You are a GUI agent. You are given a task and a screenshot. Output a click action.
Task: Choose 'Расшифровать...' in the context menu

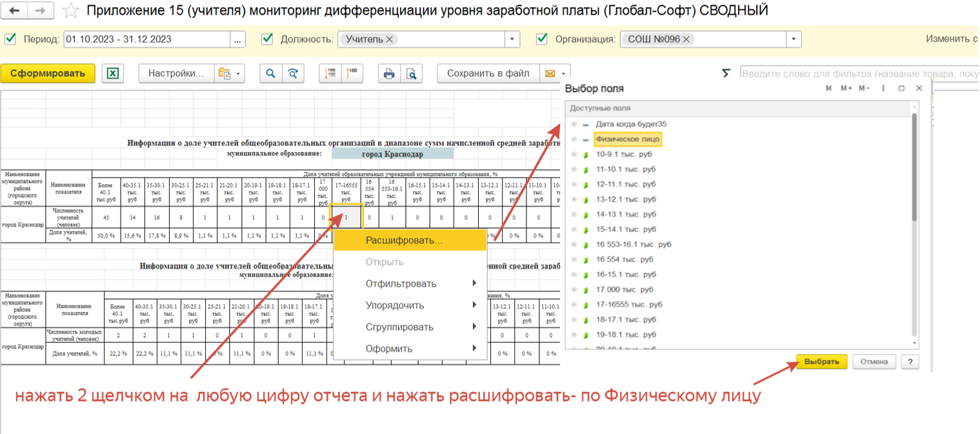click(x=404, y=240)
